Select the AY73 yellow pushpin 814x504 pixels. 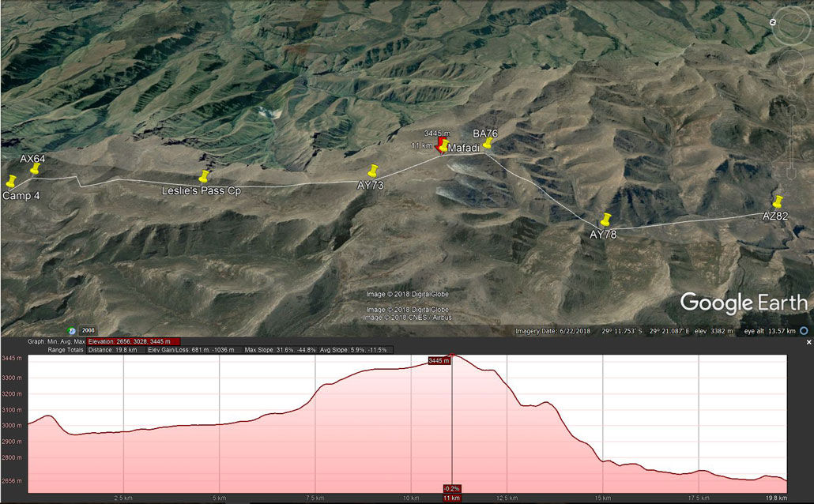[373, 171]
